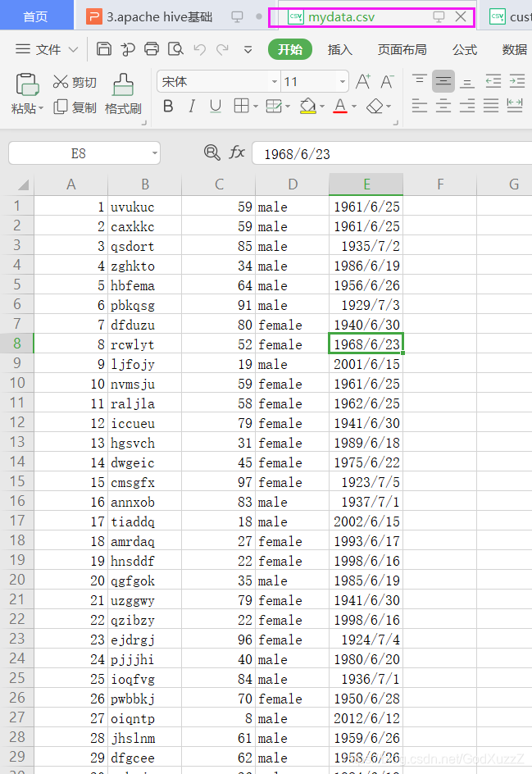The width and height of the screenshot is (532, 774).
Task: Click the Name Box showing E8
Action: coord(79,153)
